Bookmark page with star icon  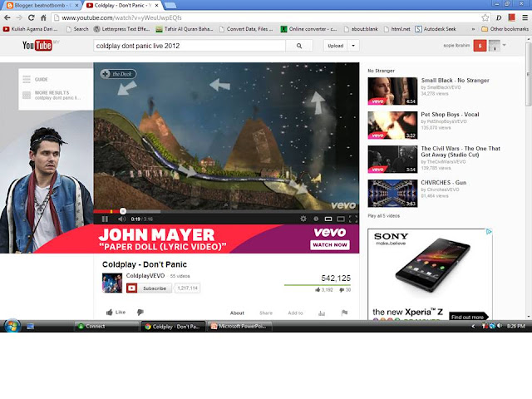485,17
